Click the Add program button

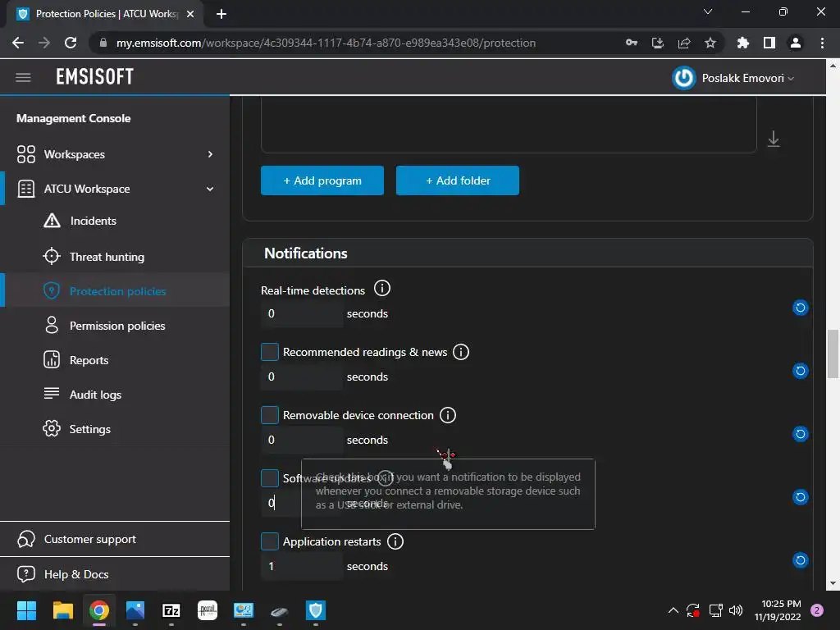coord(322,180)
